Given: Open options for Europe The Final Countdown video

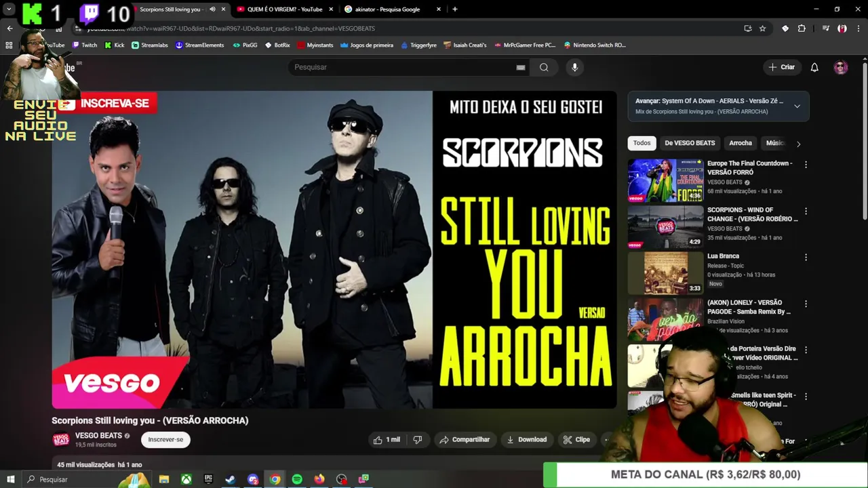Looking at the screenshot, I should [806, 165].
